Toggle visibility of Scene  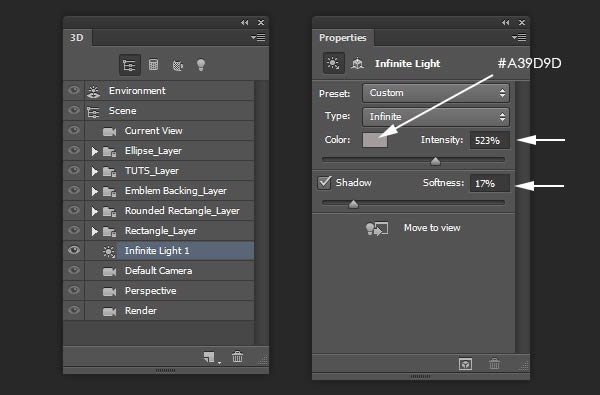coord(74,110)
